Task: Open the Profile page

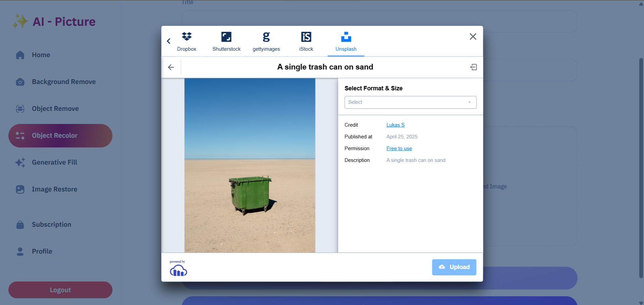Action: (x=60, y=252)
